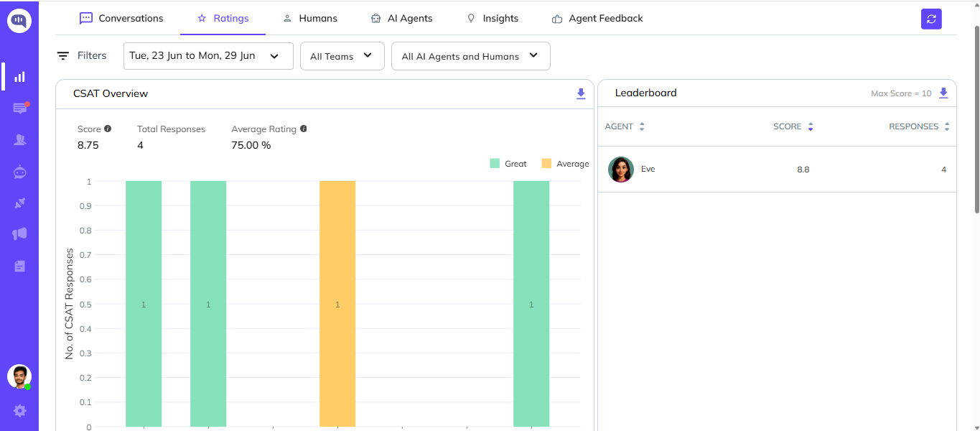Open the contacts sidebar icon
Viewport: 980px width, 431px height.
20,140
